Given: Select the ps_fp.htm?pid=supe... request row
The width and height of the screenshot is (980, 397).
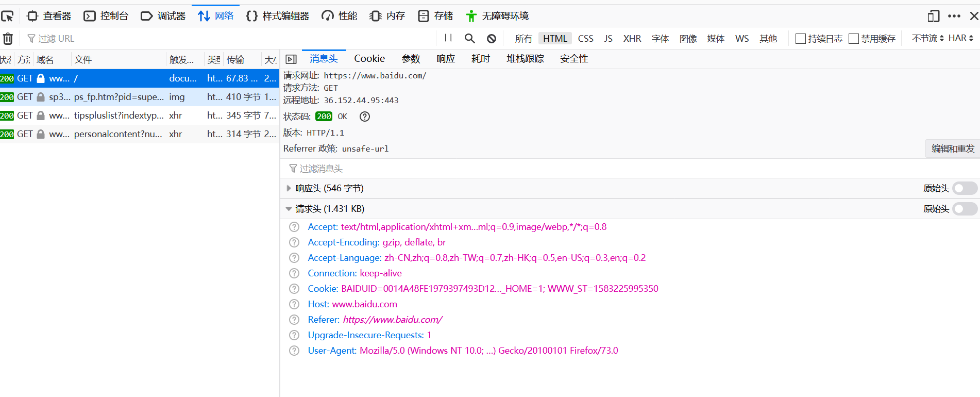Looking at the screenshot, I should [x=140, y=97].
